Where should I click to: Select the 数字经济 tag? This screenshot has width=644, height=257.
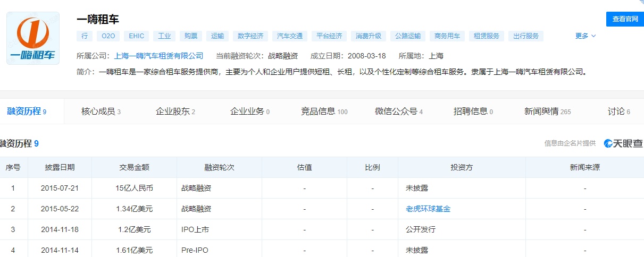pyautogui.click(x=250, y=36)
